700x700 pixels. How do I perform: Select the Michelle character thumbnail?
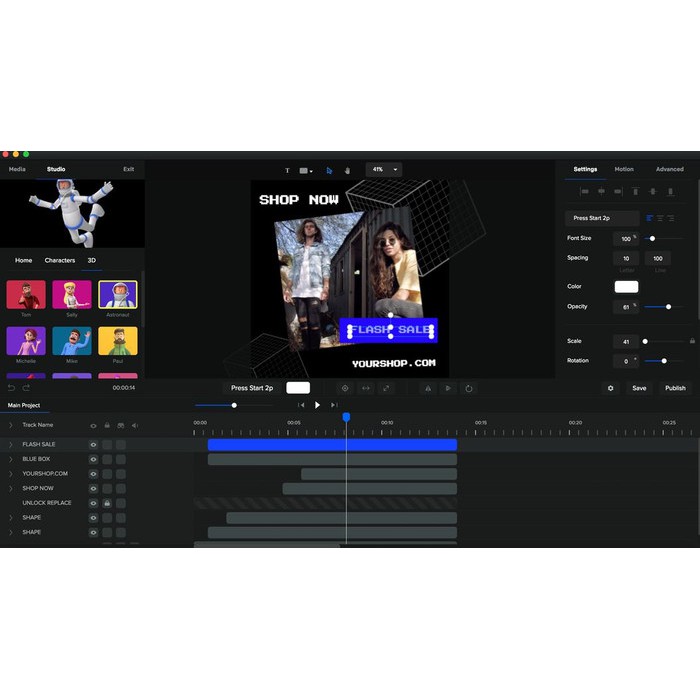click(26, 341)
